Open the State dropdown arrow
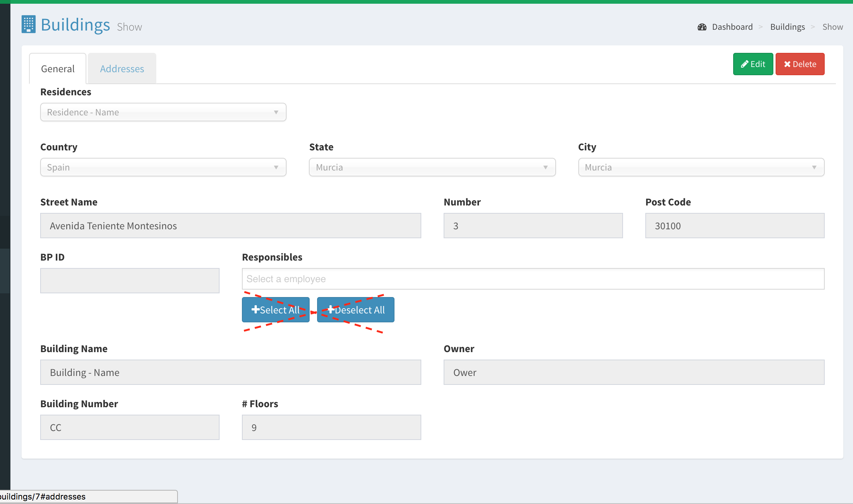Viewport: 853px width, 504px height. 545,168
